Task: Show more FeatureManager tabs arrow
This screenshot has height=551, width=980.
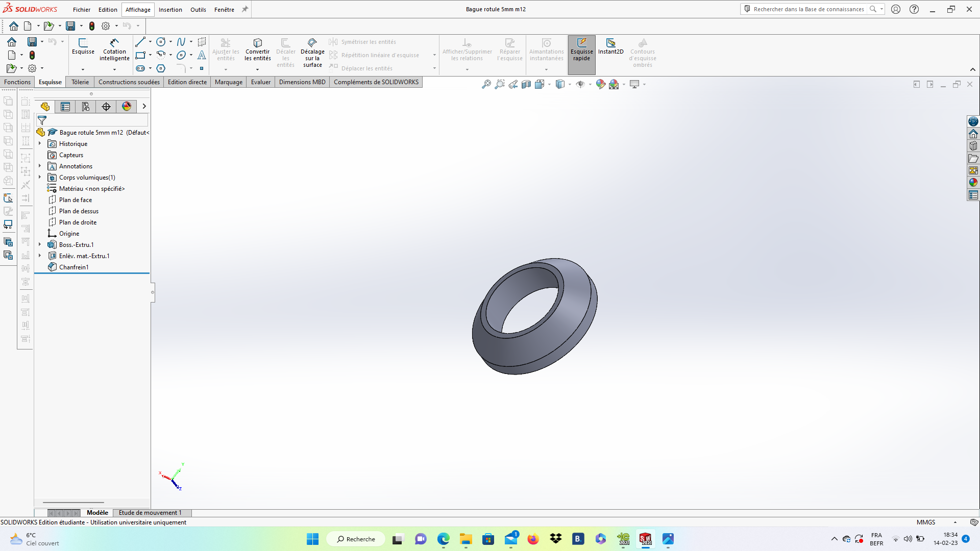Action: pyautogui.click(x=144, y=106)
